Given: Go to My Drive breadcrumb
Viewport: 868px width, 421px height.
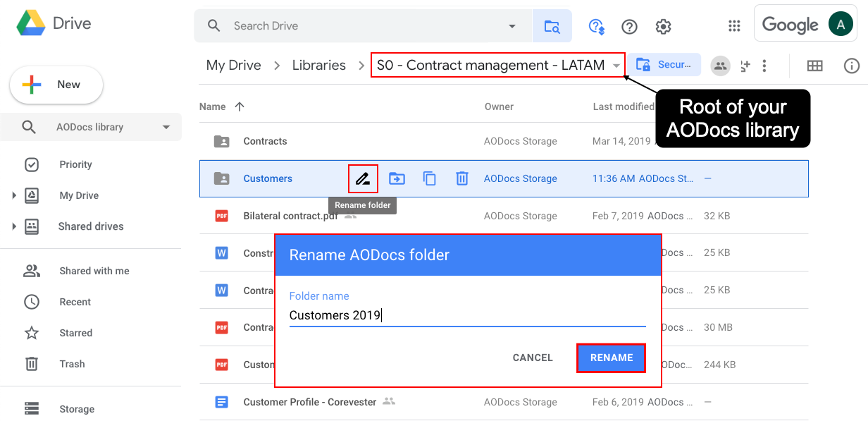Looking at the screenshot, I should (x=234, y=65).
